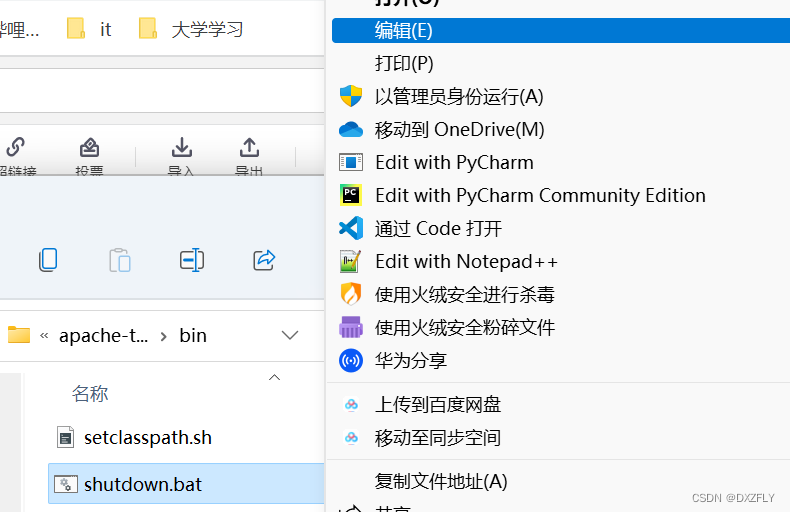
Task: Click the rename icon in Explorer toolbar
Action: 192,260
